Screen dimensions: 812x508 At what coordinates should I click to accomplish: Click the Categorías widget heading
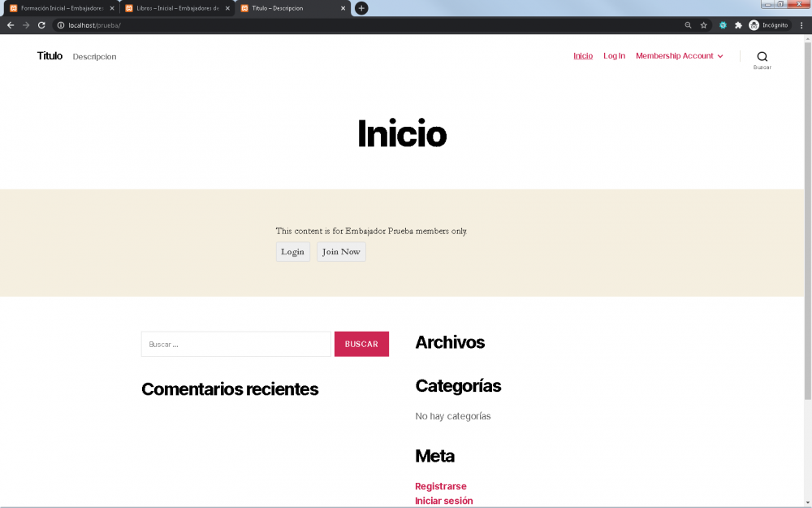pos(458,385)
